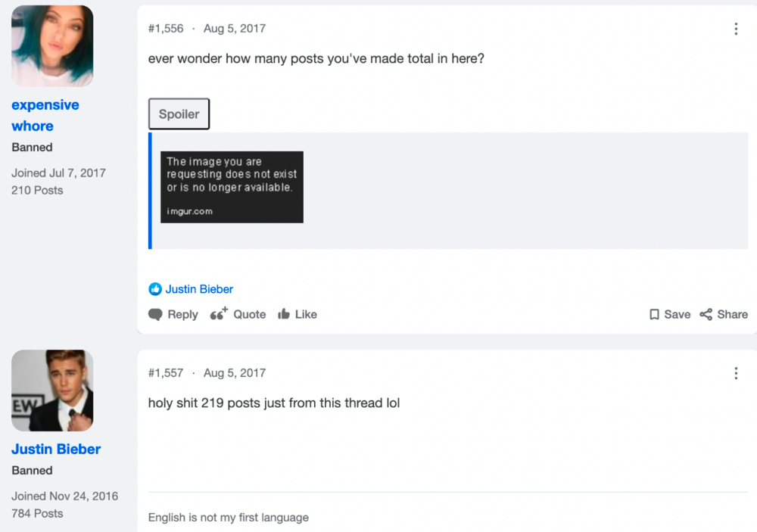Click the Save bookmark icon
The height and width of the screenshot is (532, 757).
(654, 315)
